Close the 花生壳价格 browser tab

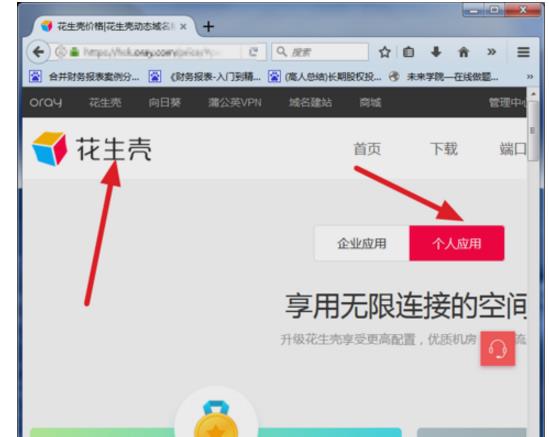tap(183, 26)
